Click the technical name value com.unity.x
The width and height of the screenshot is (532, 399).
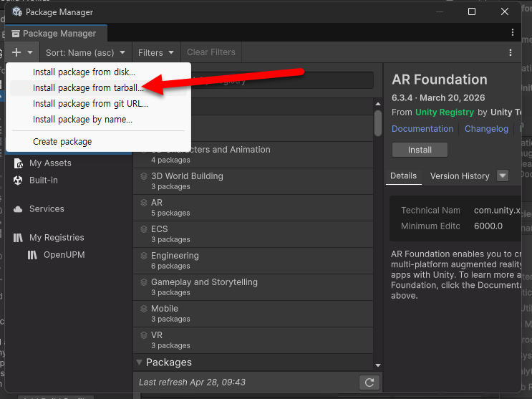(x=497, y=211)
